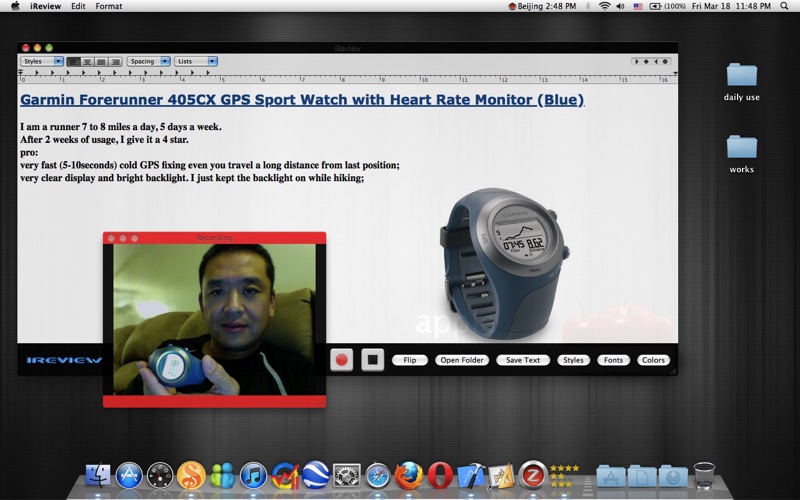
Task: Launch Opera from the Dock
Action: click(440, 476)
